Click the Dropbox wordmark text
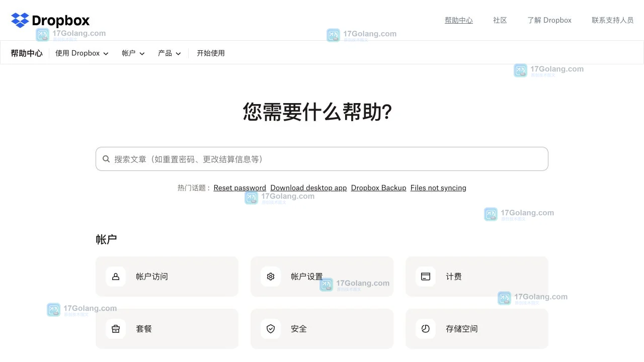 click(x=60, y=21)
